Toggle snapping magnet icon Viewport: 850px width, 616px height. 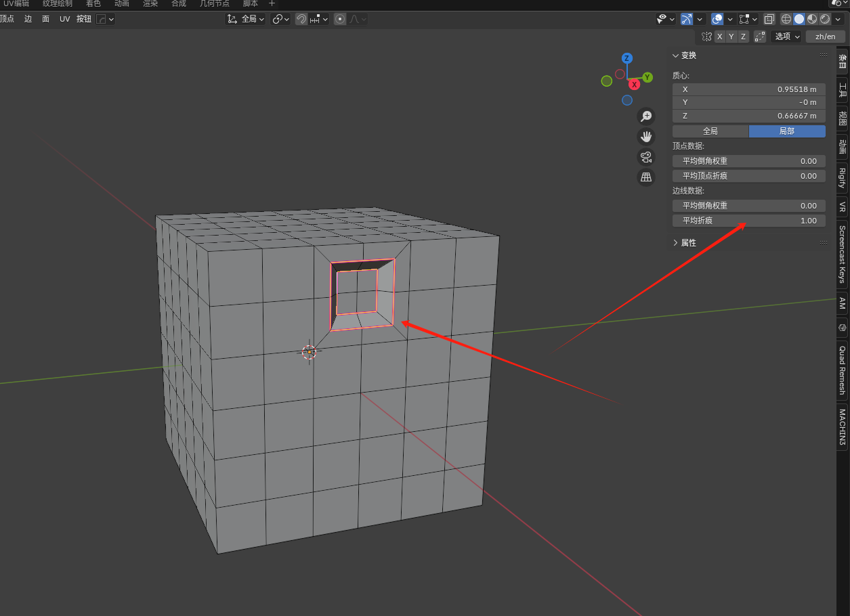pyautogui.click(x=301, y=19)
